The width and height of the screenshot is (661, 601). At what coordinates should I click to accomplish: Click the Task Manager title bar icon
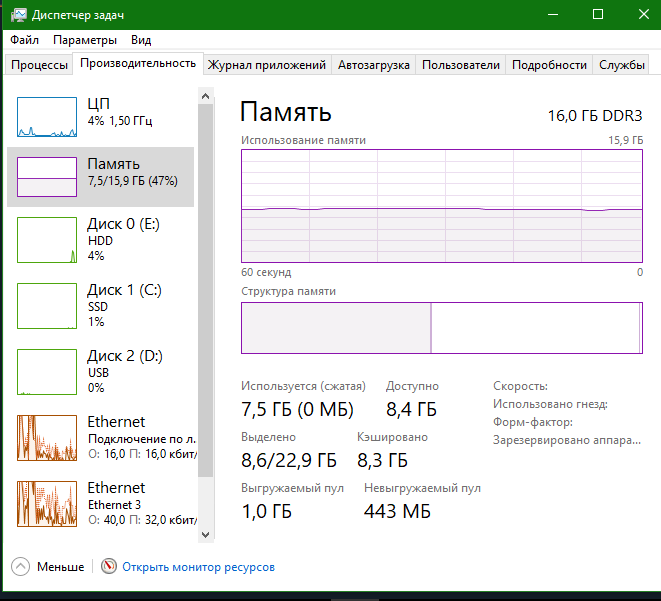(19, 15)
